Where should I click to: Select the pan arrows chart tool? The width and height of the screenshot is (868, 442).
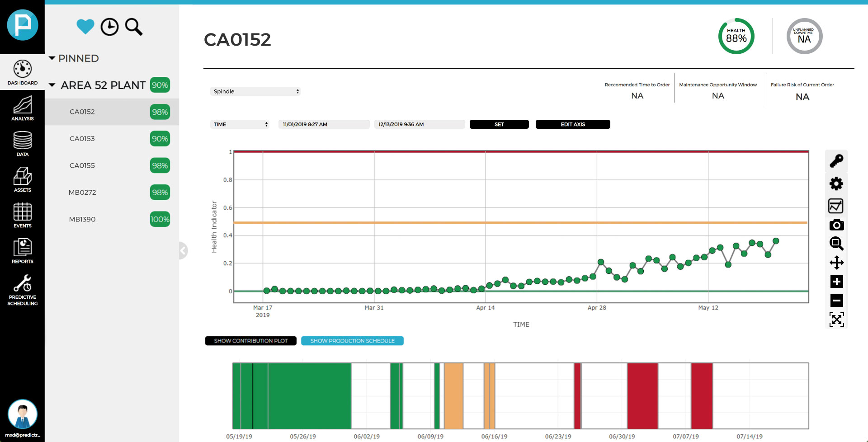[836, 263]
